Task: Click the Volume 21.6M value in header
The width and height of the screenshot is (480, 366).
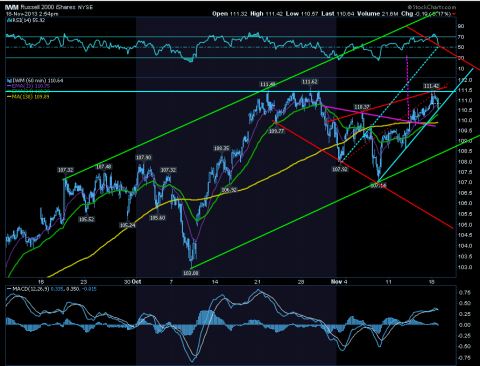Action: point(378,14)
